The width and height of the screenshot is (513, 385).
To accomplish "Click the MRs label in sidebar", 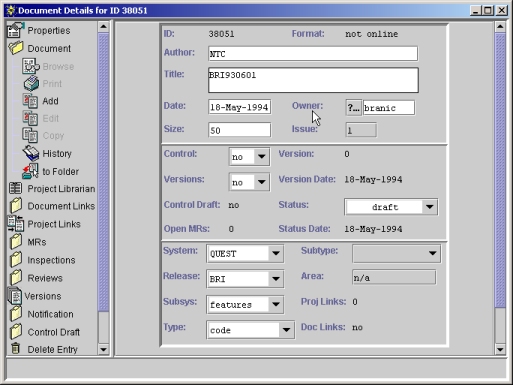I will click(37, 242).
